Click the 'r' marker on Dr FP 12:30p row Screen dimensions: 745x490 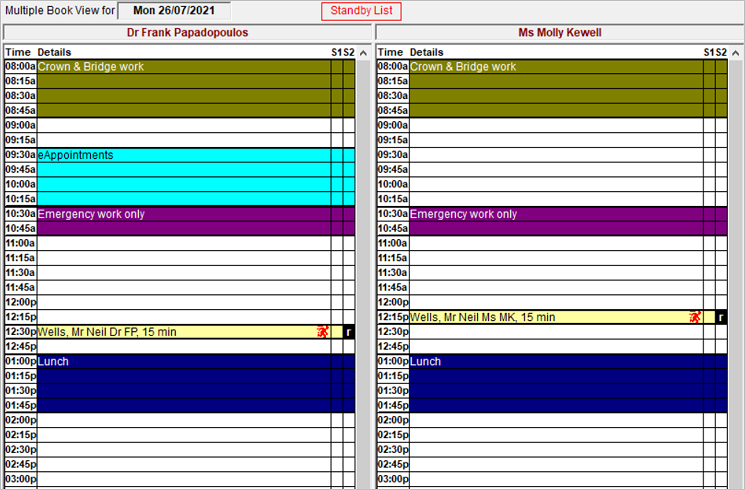coord(349,332)
